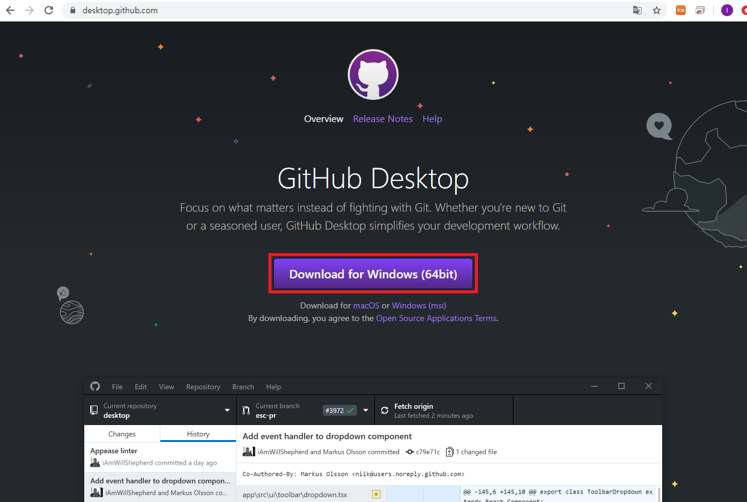The width and height of the screenshot is (747, 502).
Task: Click the pull request #3972 badge
Action: click(339, 410)
